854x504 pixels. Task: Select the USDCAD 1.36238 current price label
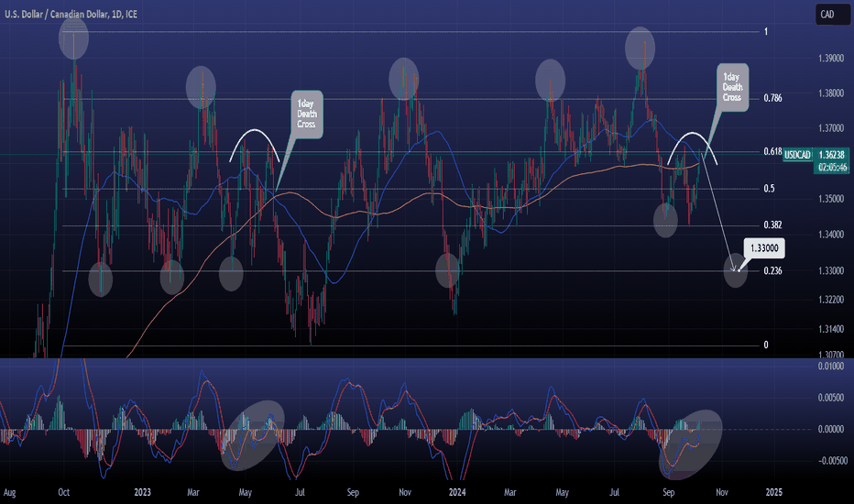[x=816, y=155]
